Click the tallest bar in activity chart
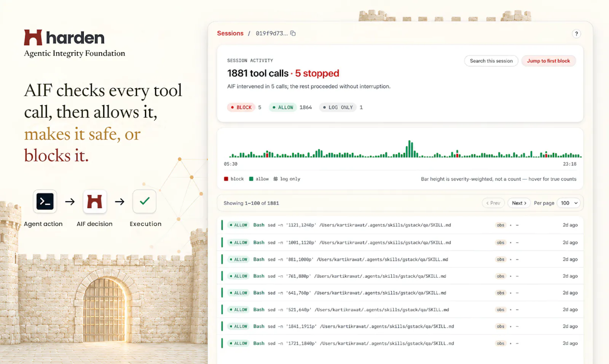The image size is (609, 364). click(410, 149)
